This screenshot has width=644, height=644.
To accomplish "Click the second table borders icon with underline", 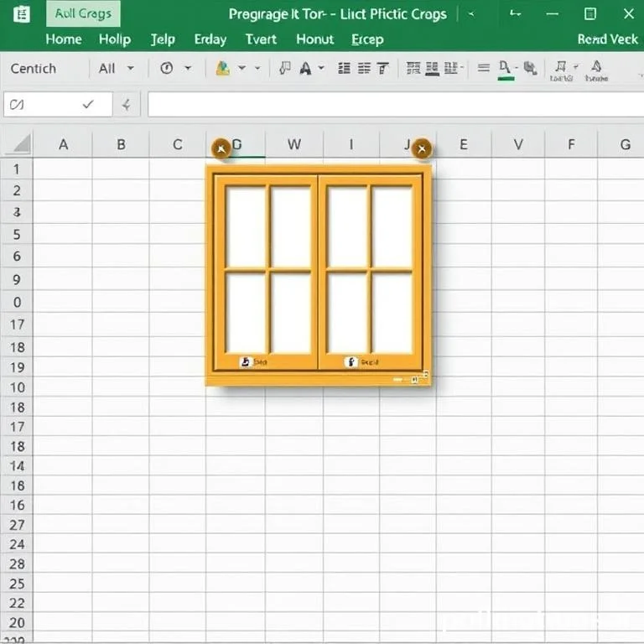I will [432, 68].
